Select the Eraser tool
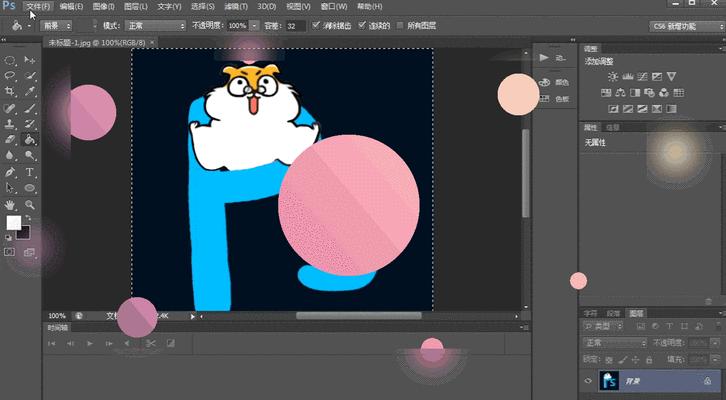 pyautogui.click(x=10, y=139)
